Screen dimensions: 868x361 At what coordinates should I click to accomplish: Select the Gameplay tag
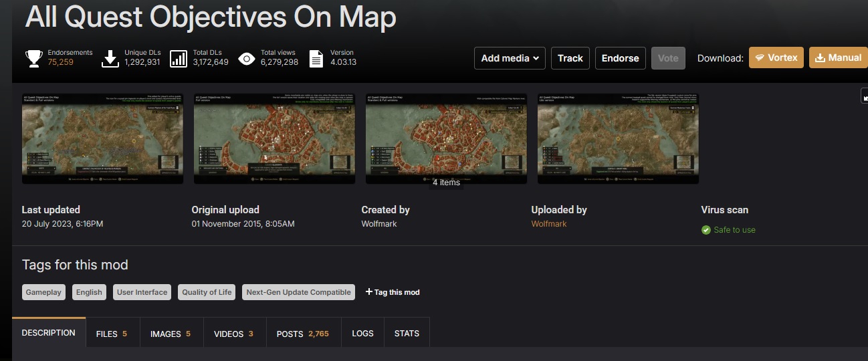(x=44, y=292)
